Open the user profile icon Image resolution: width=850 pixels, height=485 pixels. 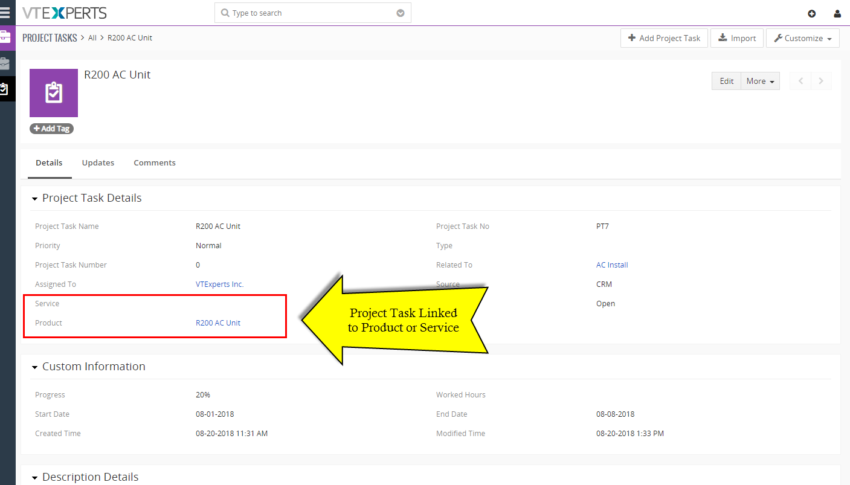pos(837,14)
